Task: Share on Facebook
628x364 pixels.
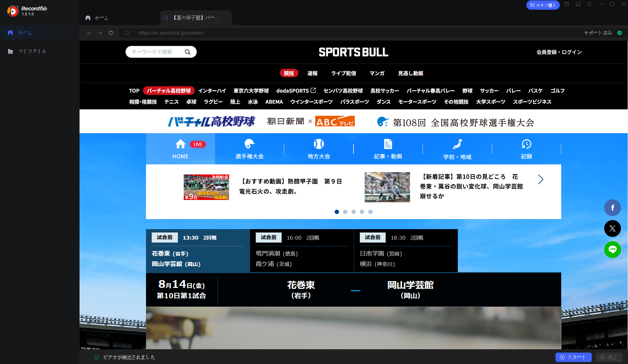Action: point(613,208)
